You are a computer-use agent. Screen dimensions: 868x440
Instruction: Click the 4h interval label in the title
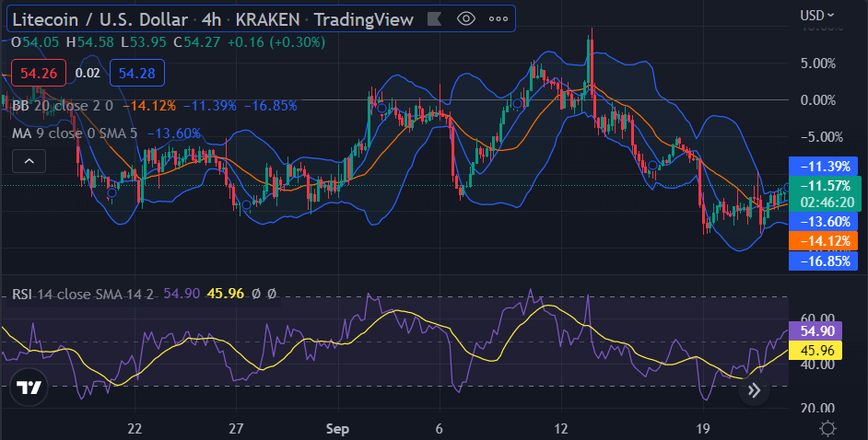(211, 19)
